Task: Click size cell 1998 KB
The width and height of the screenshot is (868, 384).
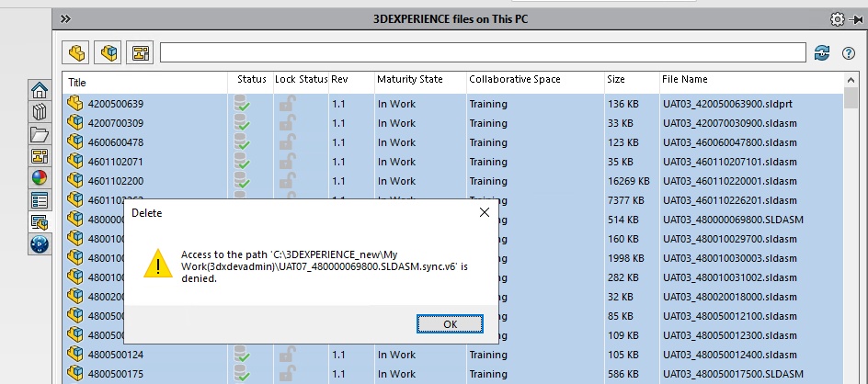Action: (x=625, y=258)
